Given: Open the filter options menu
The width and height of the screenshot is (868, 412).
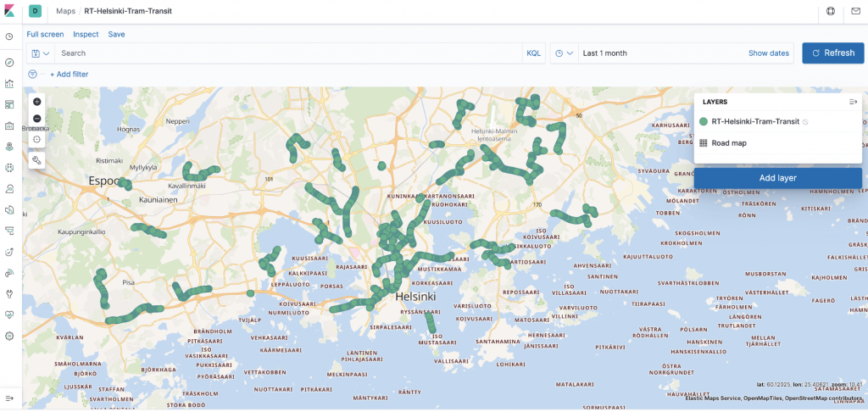Looking at the screenshot, I should pyautogui.click(x=33, y=75).
